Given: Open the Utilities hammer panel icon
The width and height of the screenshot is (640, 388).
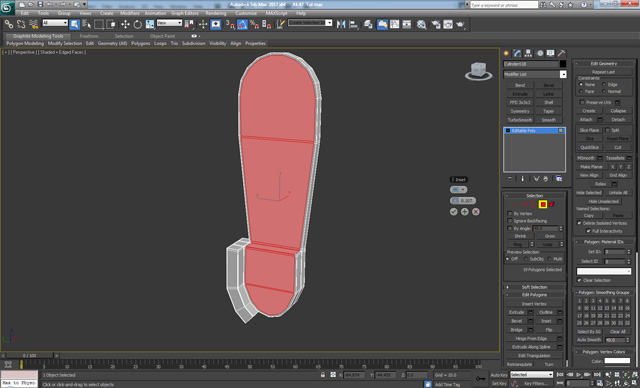Looking at the screenshot, I should point(562,53).
